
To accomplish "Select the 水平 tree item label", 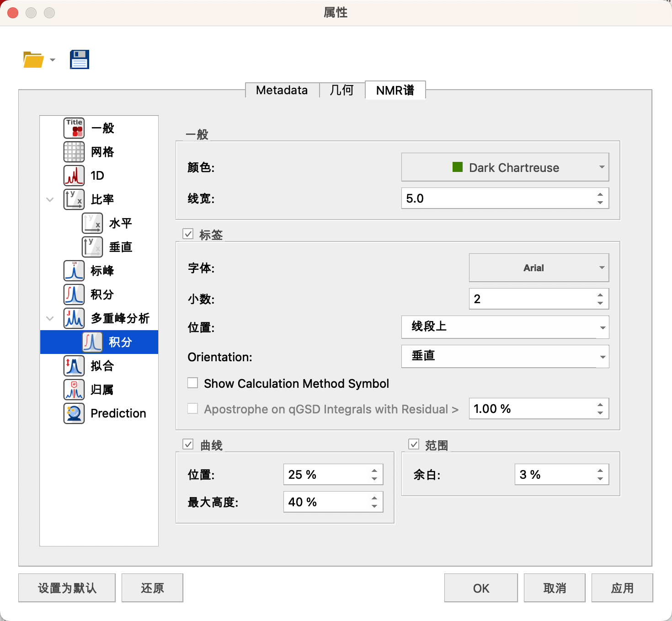I will pyautogui.click(x=121, y=223).
